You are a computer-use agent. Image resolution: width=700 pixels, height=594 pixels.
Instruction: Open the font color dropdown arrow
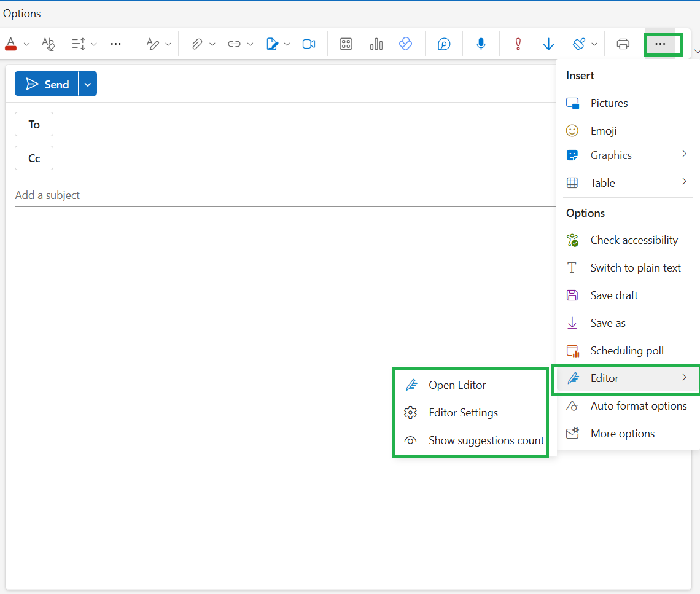click(27, 44)
